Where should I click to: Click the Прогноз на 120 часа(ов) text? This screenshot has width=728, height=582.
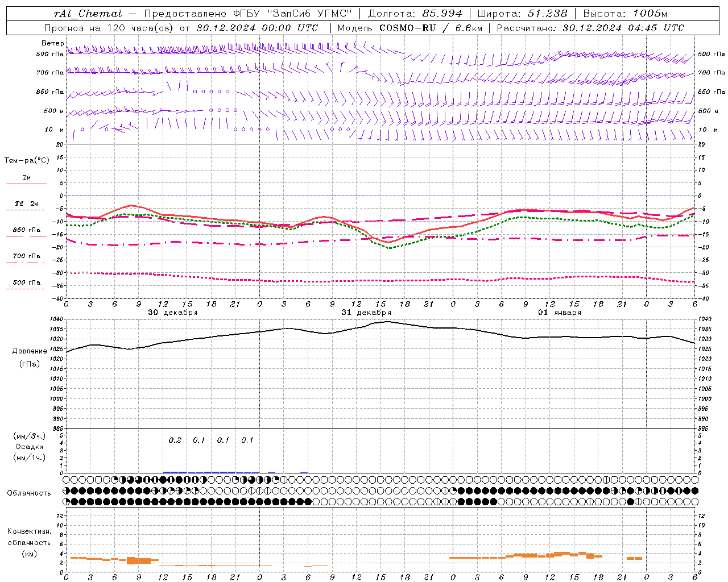(x=110, y=28)
